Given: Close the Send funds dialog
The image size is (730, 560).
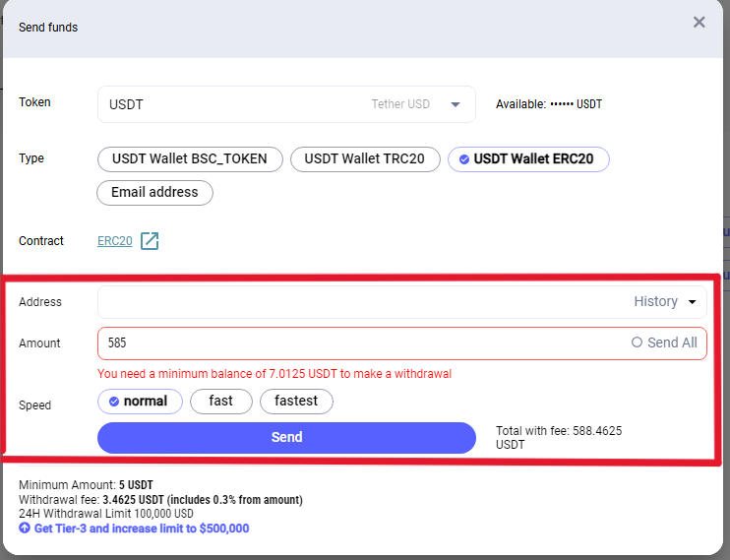Looking at the screenshot, I should click(699, 23).
